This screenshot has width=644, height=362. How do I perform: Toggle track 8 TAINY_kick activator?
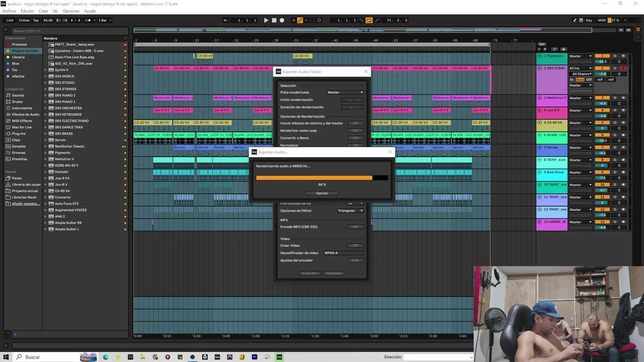[602, 160]
